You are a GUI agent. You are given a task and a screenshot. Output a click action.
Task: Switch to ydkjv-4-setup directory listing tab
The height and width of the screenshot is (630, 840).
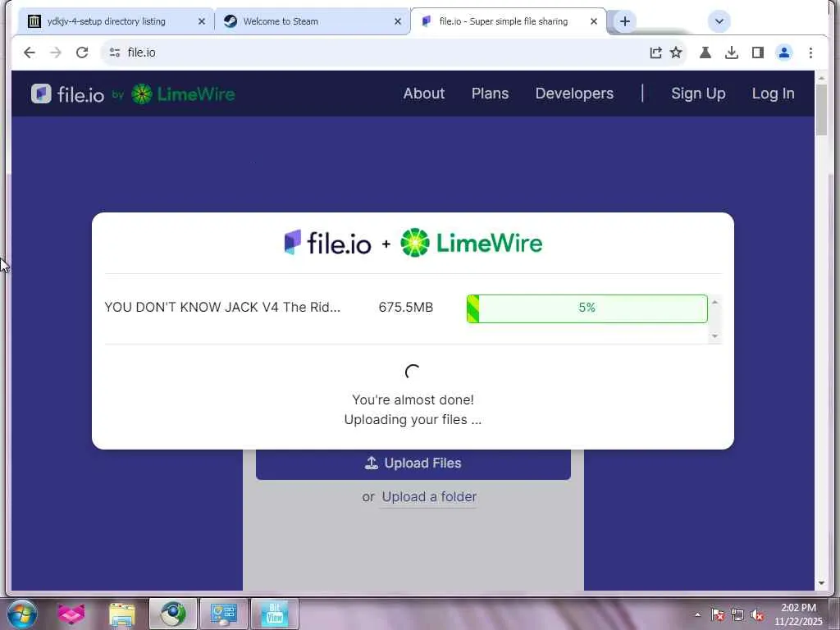[x=106, y=21]
